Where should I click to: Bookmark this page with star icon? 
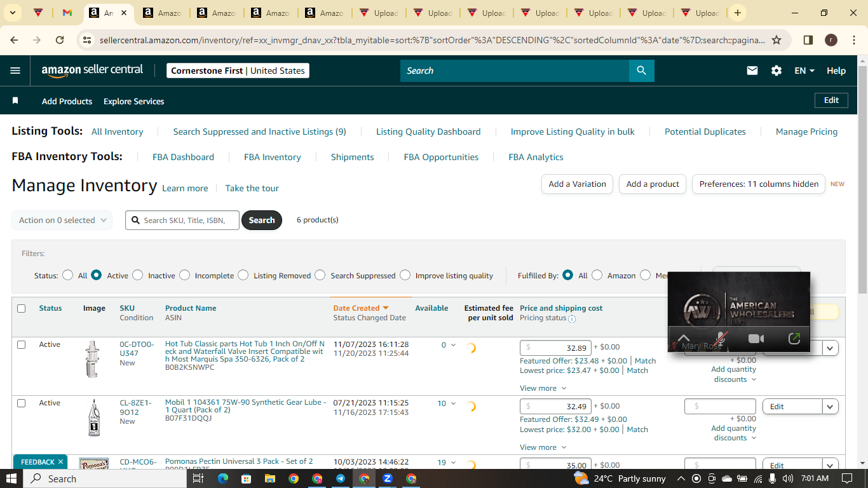[x=776, y=40]
